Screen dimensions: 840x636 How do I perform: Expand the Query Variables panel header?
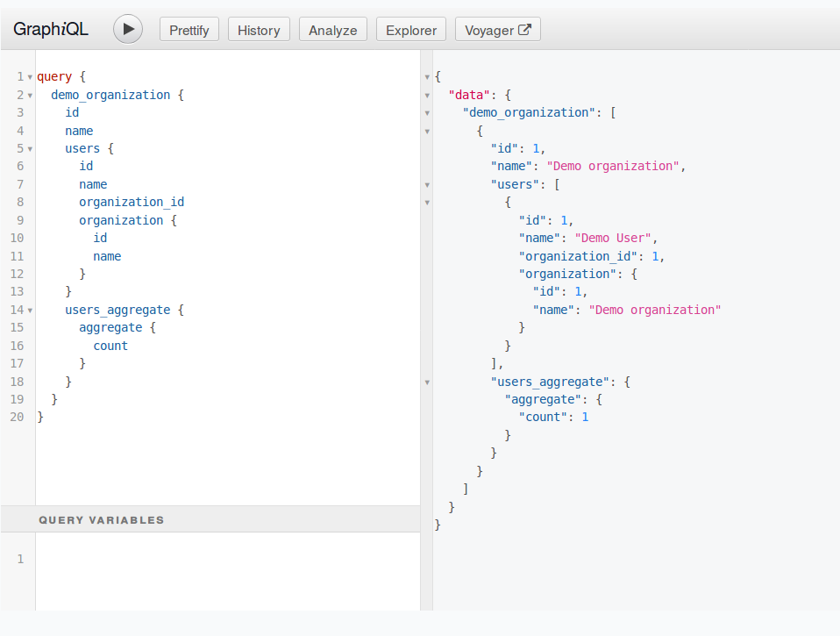[x=101, y=519]
